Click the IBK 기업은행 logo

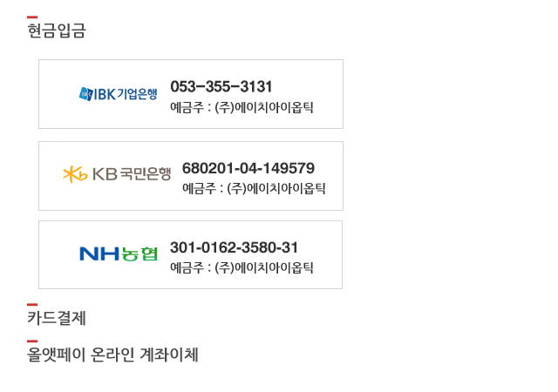coord(119,94)
